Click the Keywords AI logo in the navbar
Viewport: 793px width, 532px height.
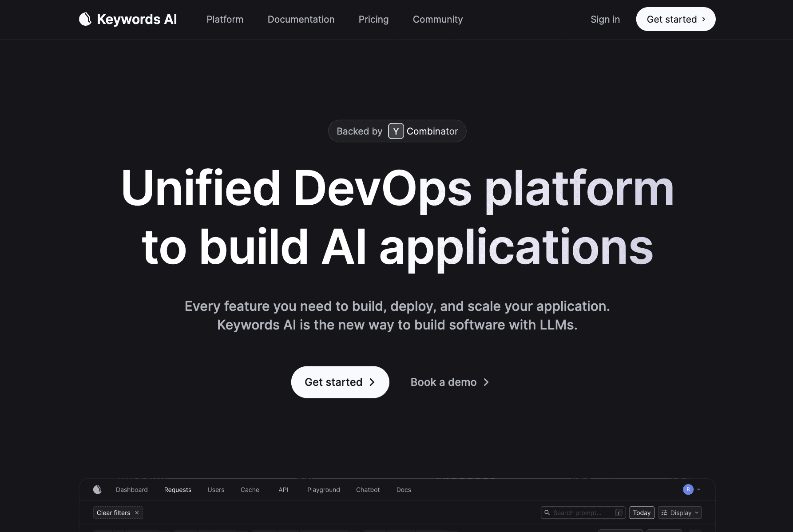click(x=128, y=19)
